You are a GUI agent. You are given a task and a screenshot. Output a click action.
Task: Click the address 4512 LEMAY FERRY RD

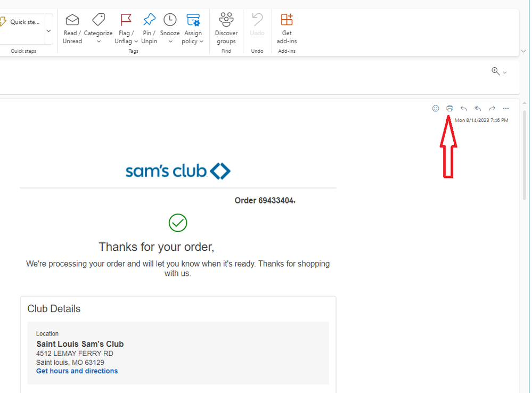75,353
